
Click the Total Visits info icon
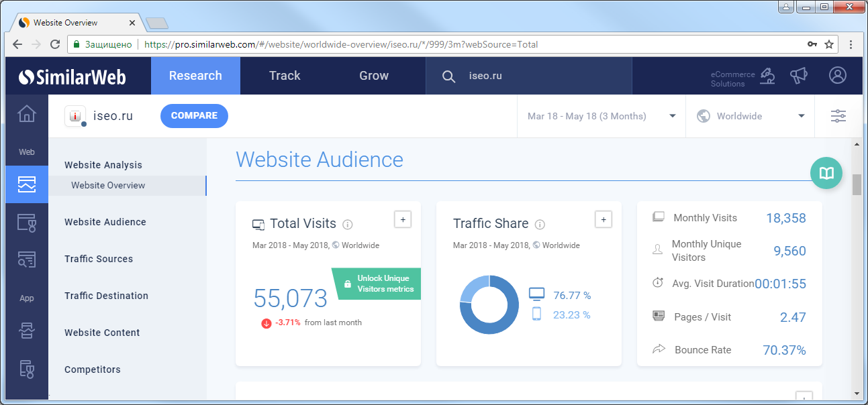pos(348,225)
